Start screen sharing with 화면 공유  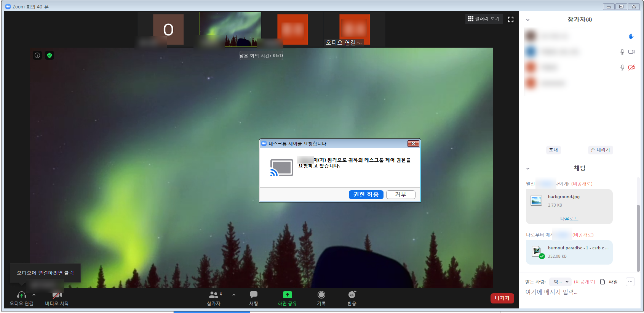click(x=287, y=299)
